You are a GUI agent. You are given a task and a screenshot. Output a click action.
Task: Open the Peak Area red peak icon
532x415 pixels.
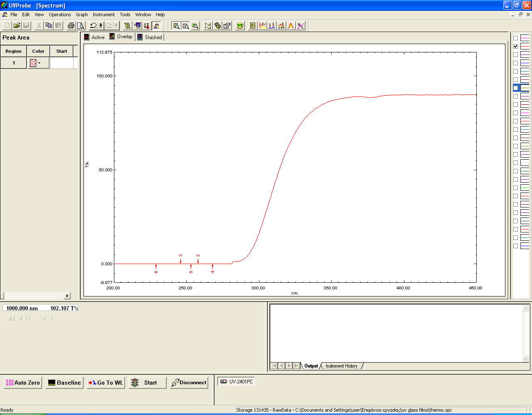(x=291, y=26)
